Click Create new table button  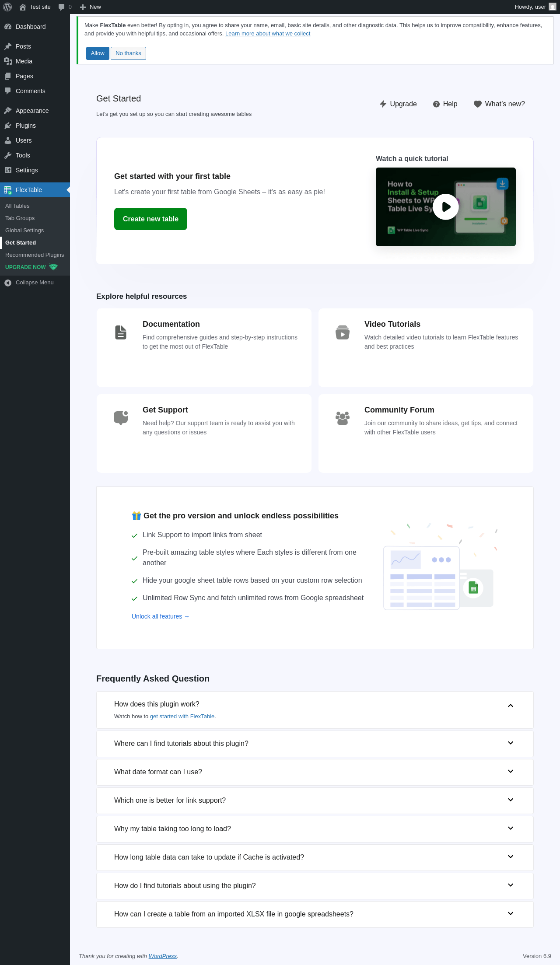click(x=150, y=219)
